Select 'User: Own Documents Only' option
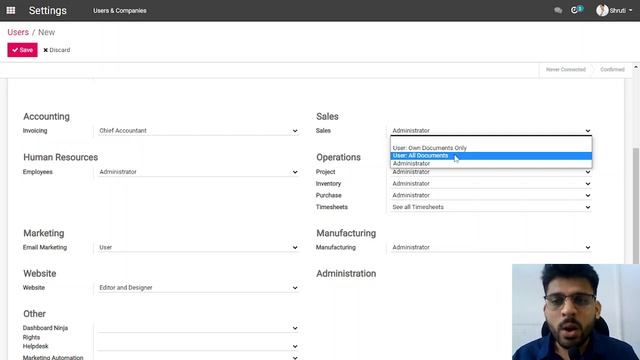The width and height of the screenshot is (640, 360). point(491,148)
